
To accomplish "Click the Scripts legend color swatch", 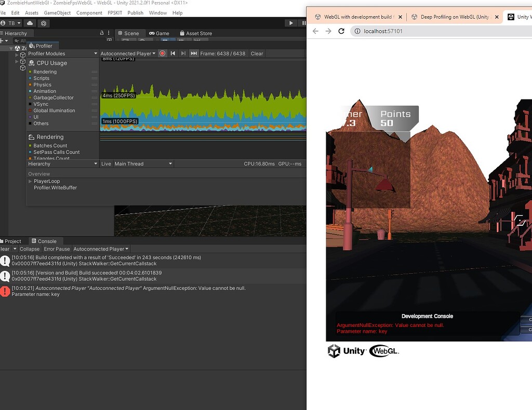I will (30, 78).
